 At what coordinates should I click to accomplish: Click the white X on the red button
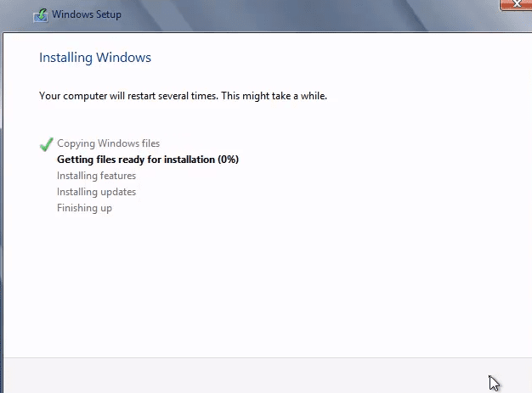517,3
